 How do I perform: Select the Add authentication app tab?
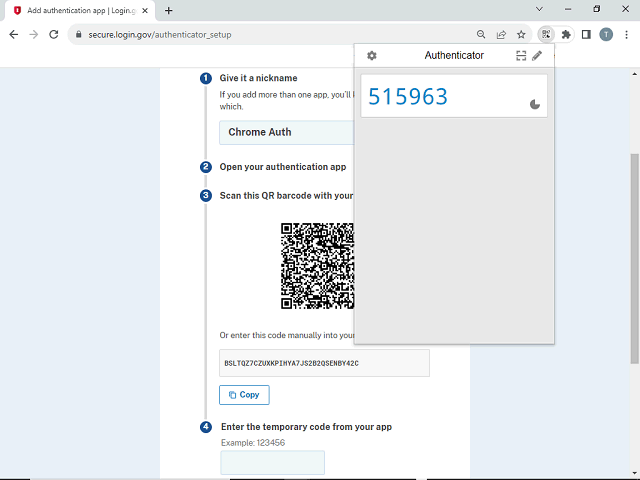pyautogui.click(x=80, y=11)
